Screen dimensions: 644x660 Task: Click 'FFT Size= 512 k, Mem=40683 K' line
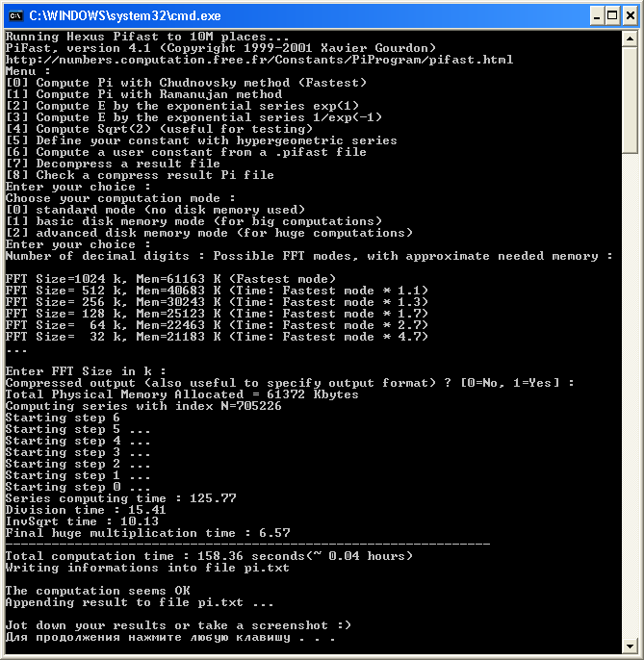[217, 291]
